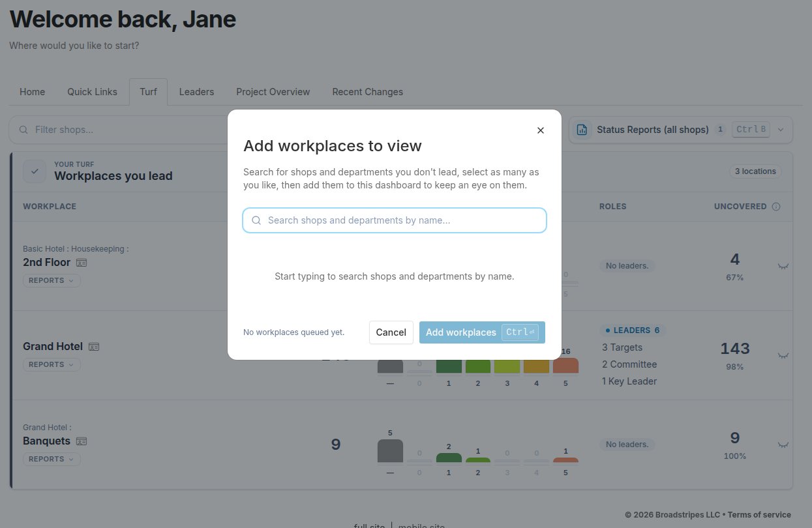Click the No leaders tag in 2nd Floor row
Viewport: 812px width, 528px height.
point(627,266)
